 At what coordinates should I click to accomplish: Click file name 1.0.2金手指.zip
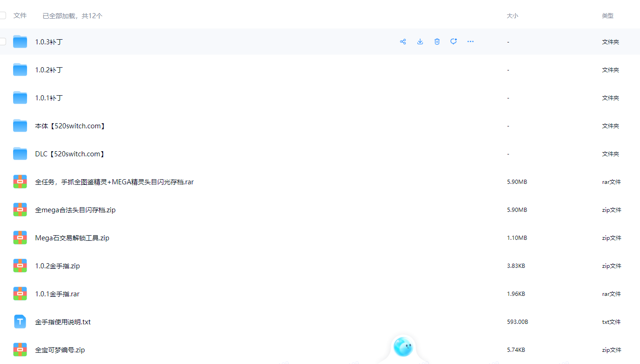point(57,266)
